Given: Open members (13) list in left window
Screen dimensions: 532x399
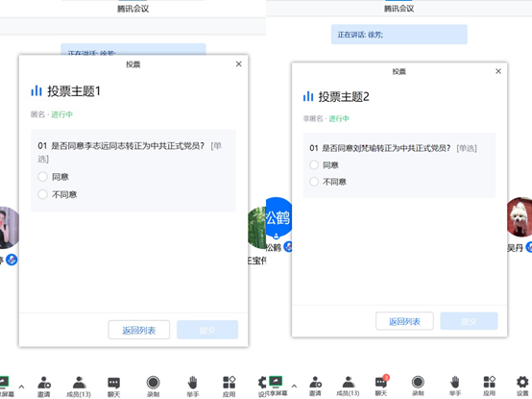Looking at the screenshot, I should pos(79,387).
